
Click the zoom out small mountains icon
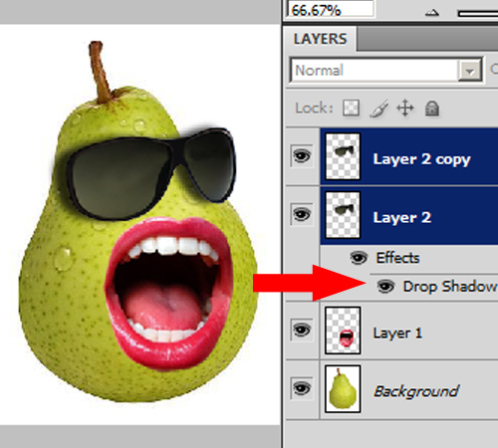(432, 13)
